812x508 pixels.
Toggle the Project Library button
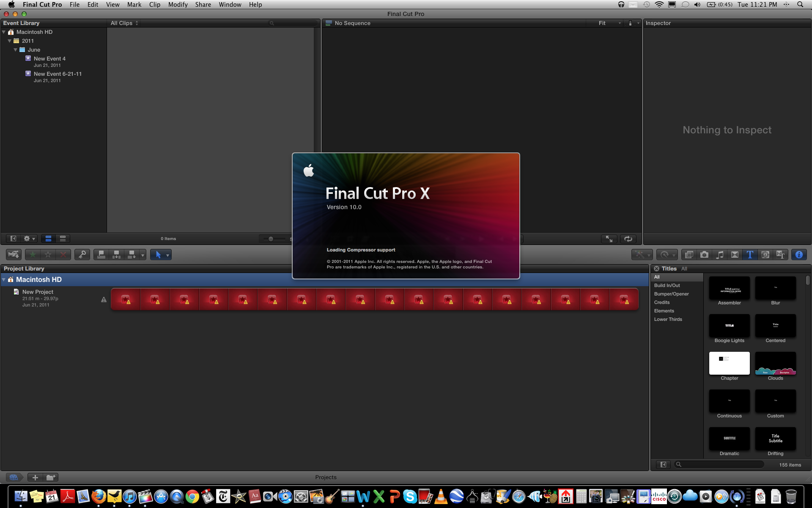point(14,477)
